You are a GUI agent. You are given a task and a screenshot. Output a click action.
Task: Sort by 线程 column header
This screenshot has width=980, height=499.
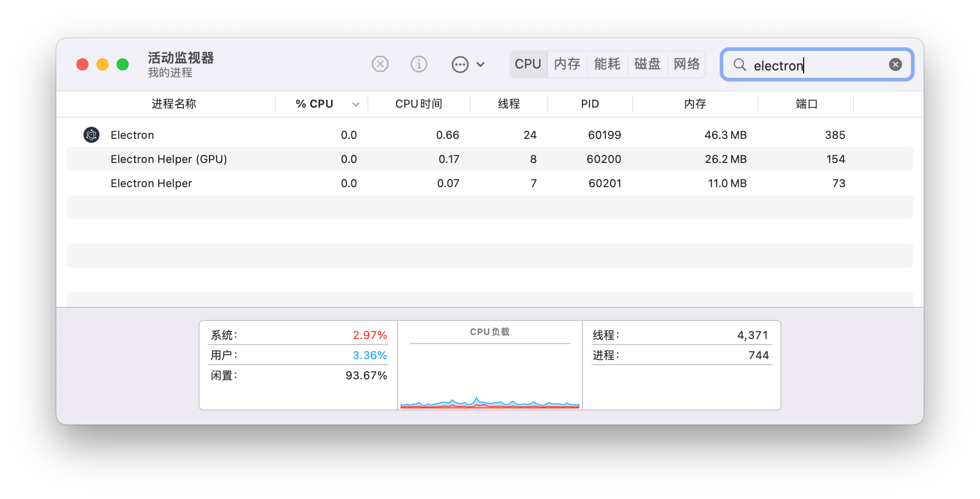pos(509,104)
